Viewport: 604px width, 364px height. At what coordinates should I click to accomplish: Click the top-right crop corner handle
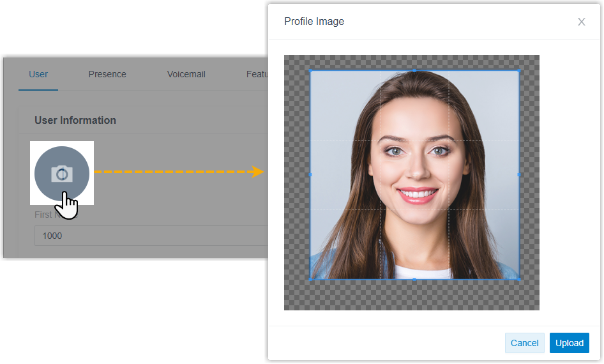pos(518,70)
